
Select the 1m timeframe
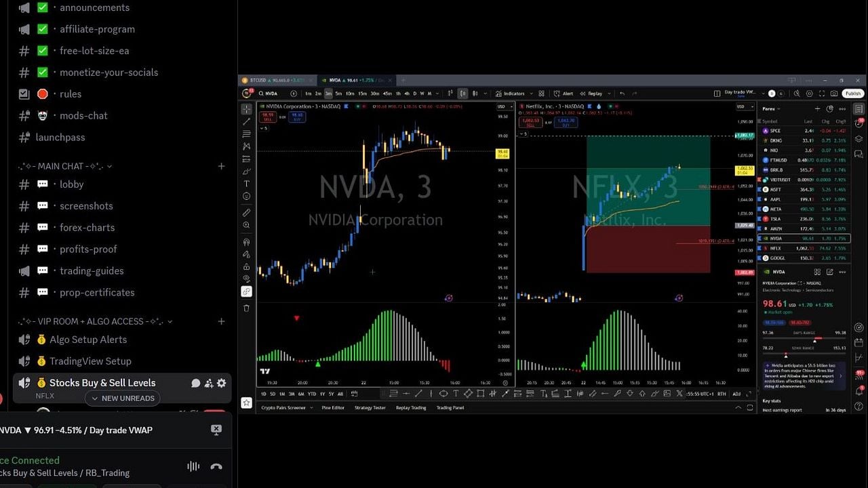(x=308, y=94)
